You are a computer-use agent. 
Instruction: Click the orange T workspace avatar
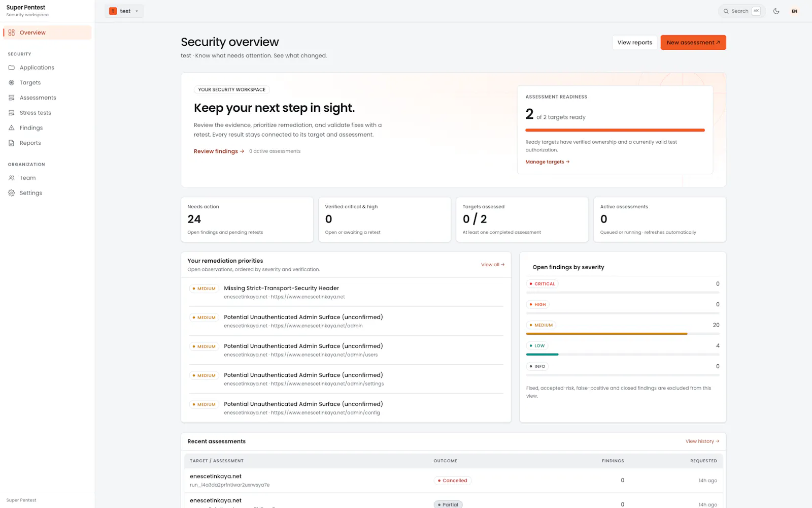[113, 11]
